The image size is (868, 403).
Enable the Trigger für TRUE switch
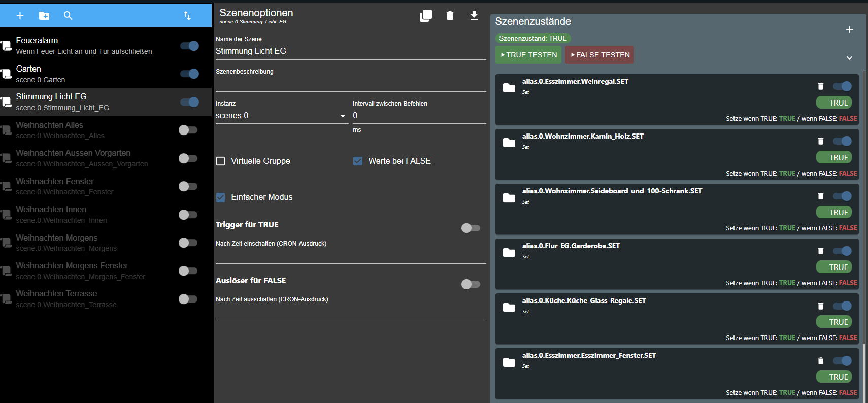coord(471,228)
